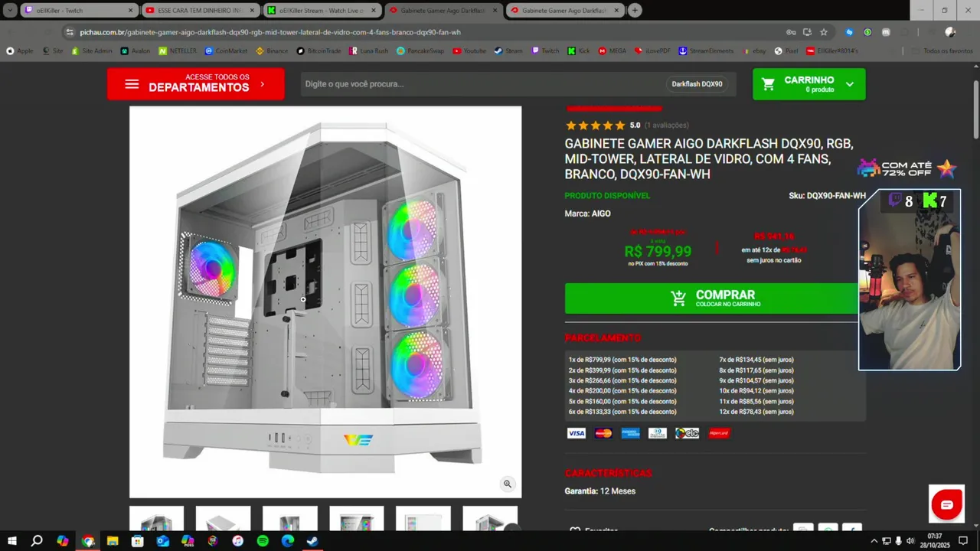Viewport: 980px width, 551px height.
Task: Click the 12x de R$78,43 installment row
Action: 756,412
